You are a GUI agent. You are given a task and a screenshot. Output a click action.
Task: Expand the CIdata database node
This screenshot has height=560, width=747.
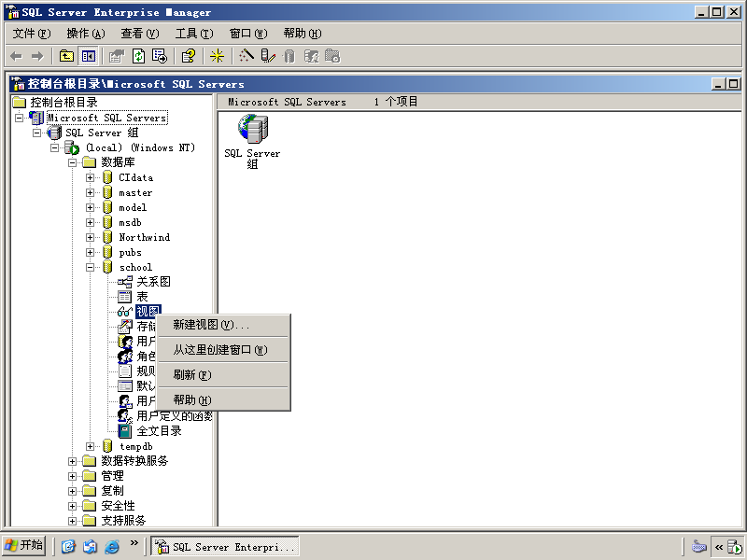pyautogui.click(x=90, y=177)
